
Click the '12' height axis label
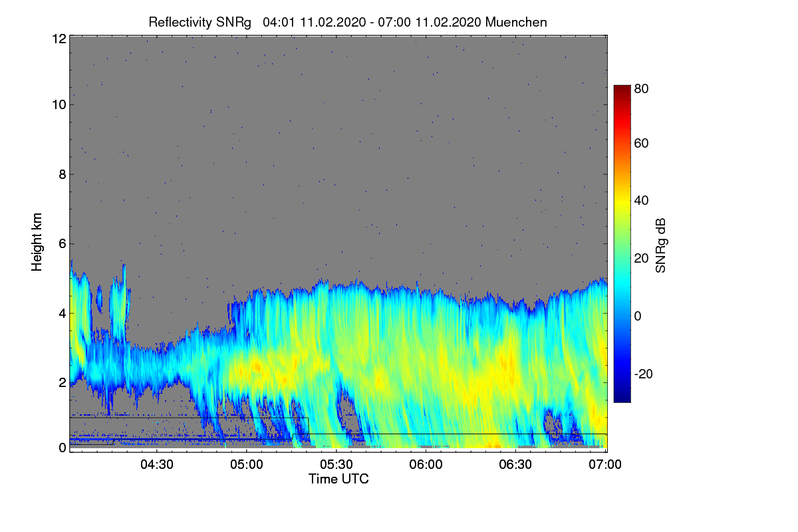pos(59,39)
